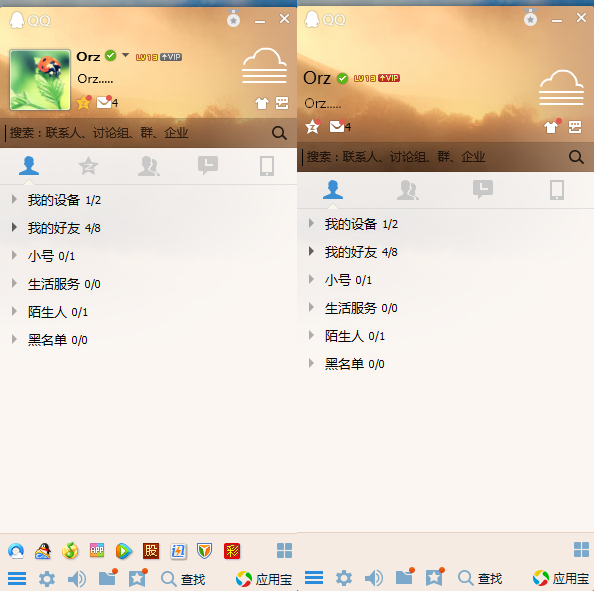
Task: Click interface manager icon in left window header
Action: click(282, 103)
